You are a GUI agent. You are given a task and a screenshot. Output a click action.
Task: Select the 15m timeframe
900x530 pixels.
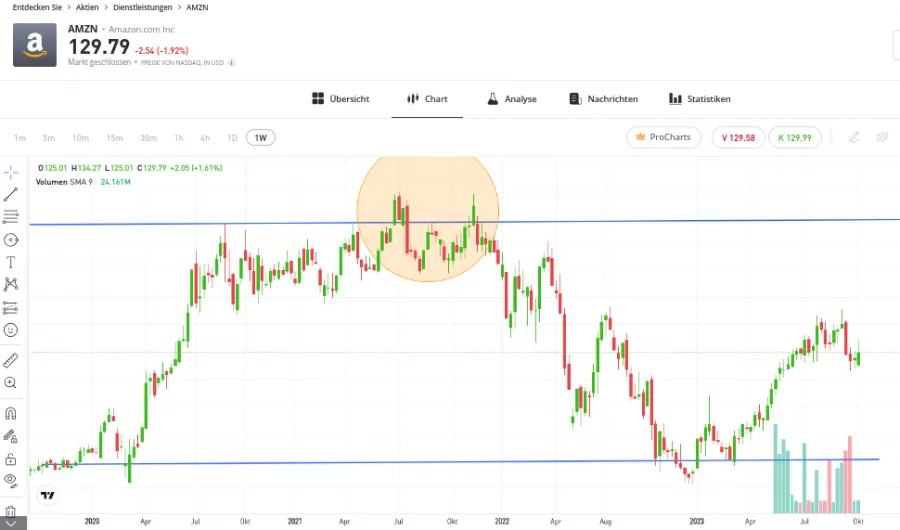click(114, 138)
